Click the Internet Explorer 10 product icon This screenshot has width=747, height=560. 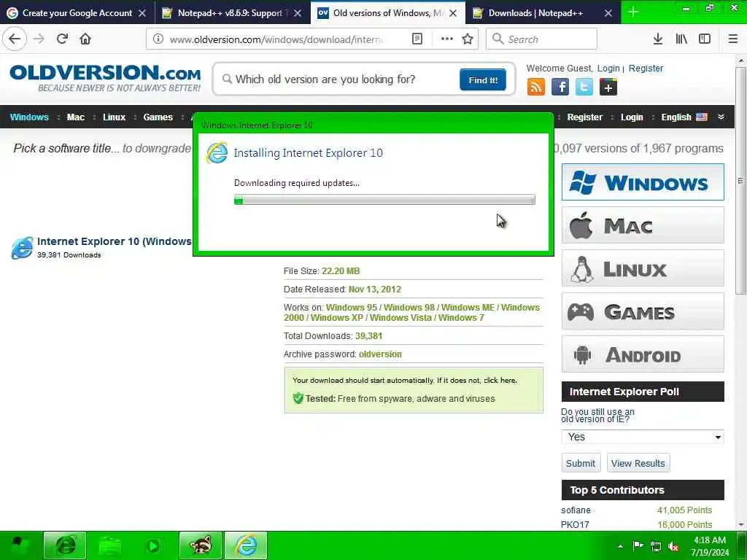click(23, 248)
